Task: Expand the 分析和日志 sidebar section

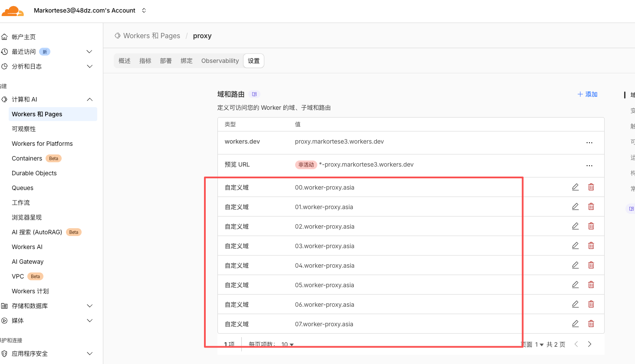Action: tap(89, 66)
